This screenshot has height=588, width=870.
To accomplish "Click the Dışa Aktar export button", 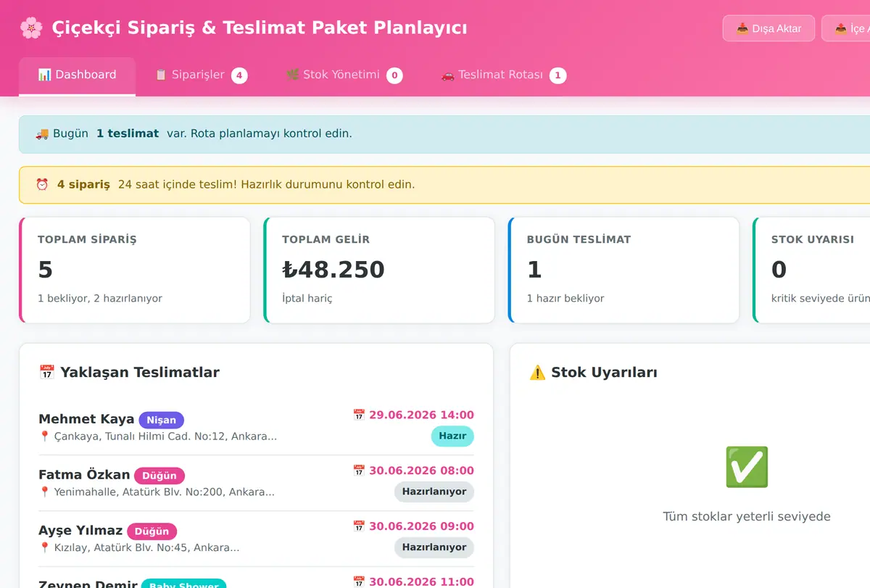I will pyautogui.click(x=768, y=28).
